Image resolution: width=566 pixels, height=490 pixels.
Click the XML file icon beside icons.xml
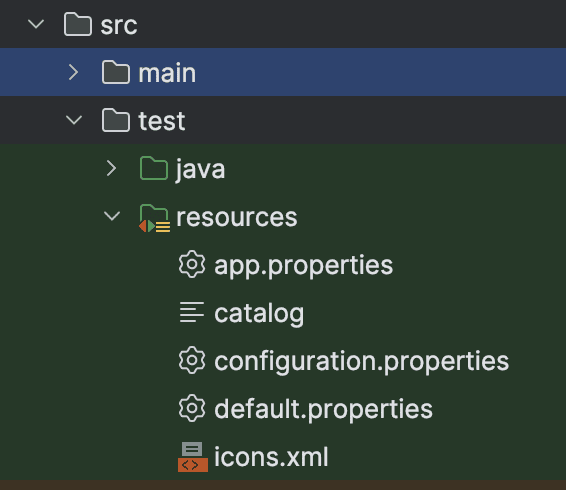[193, 457]
